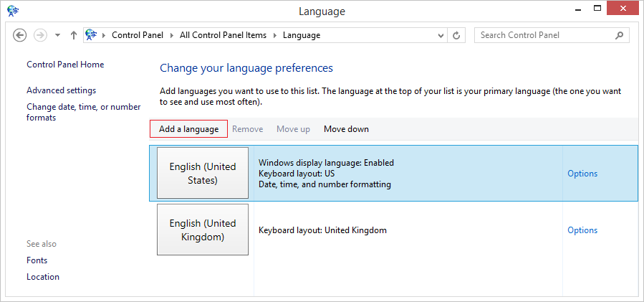Click the Remove command
The height and width of the screenshot is (302, 644).
[x=248, y=129]
